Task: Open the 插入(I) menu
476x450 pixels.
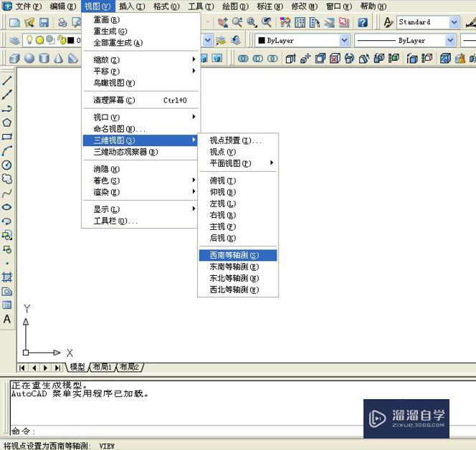Action: point(132,6)
